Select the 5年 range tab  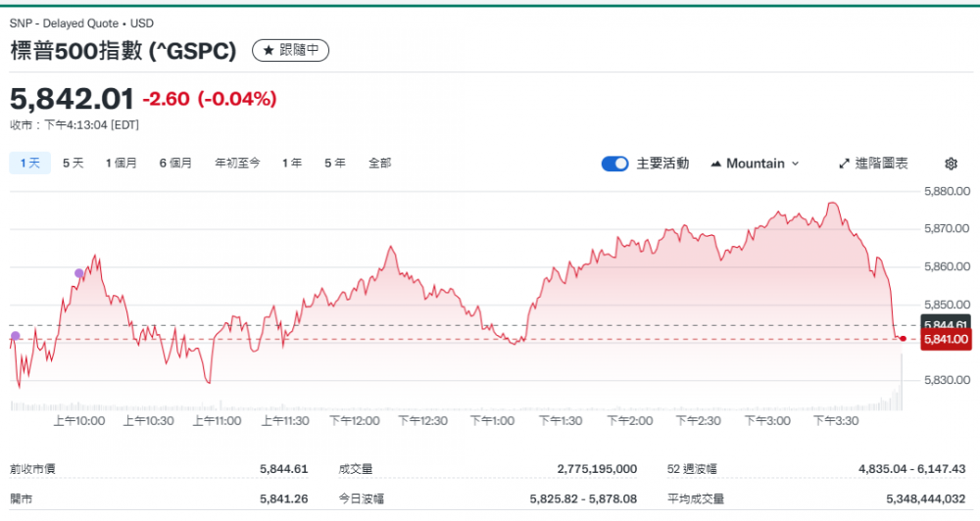pyautogui.click(x=335, y=164)
